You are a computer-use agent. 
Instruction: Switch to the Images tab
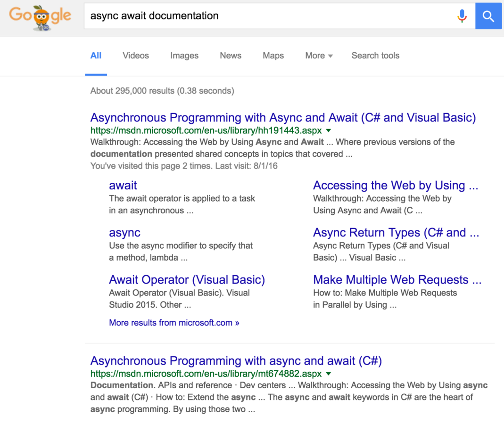[184, 56]
